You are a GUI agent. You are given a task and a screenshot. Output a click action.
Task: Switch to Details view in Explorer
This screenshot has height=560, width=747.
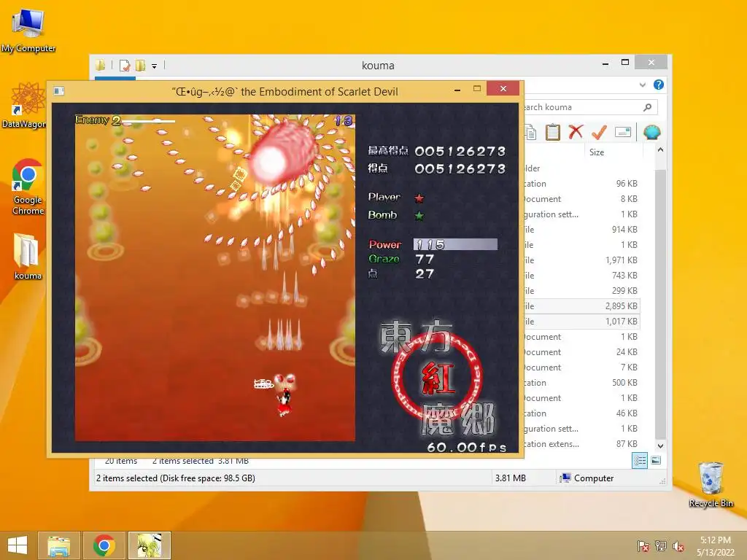point(639,461)
